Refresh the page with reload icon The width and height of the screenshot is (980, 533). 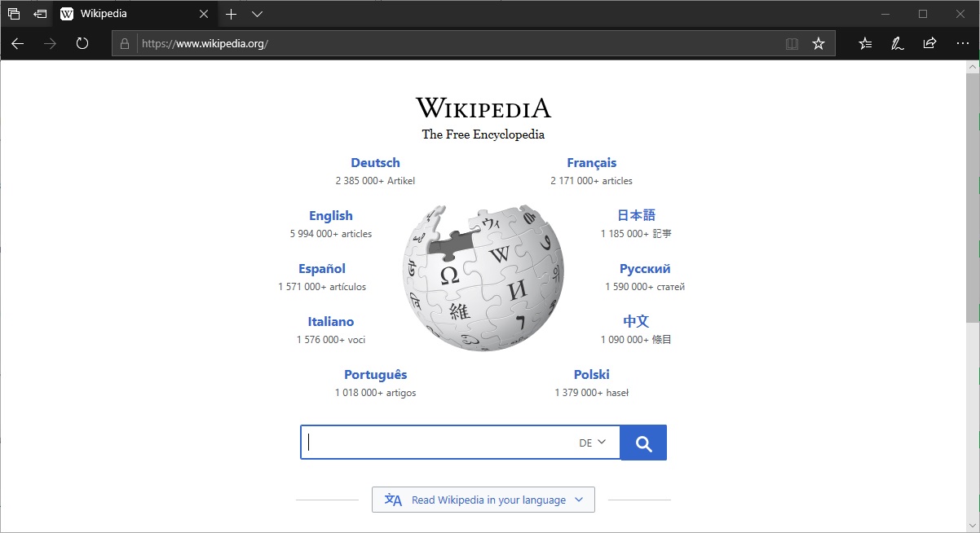pos(82,43)
